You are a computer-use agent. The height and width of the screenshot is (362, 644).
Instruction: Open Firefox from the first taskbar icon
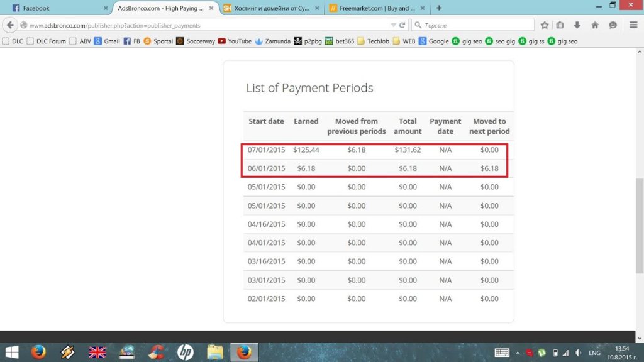click(x=38, y=352)
